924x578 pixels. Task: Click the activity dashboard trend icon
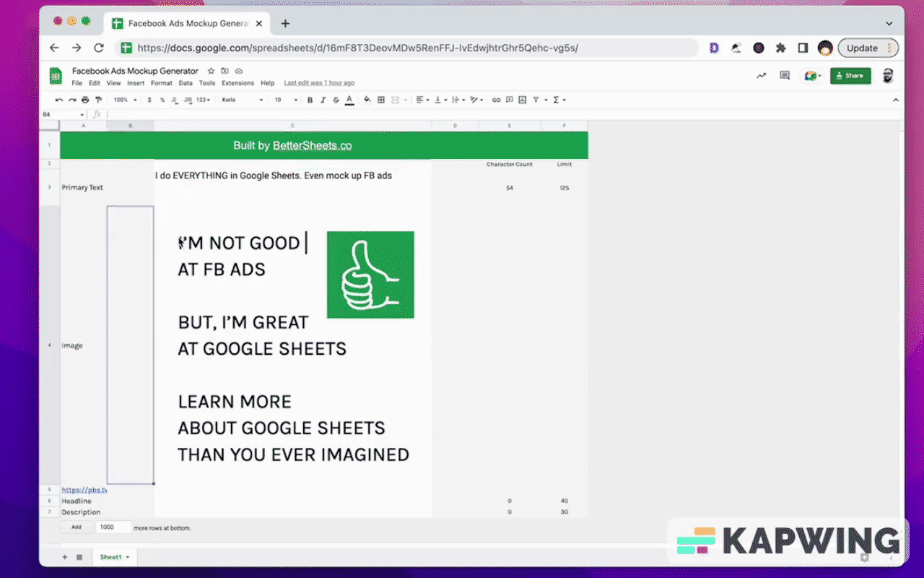[761, 75]
